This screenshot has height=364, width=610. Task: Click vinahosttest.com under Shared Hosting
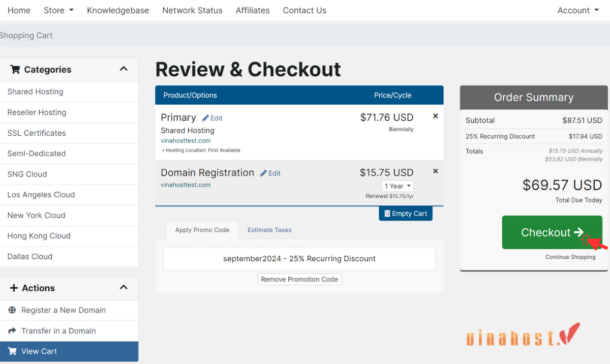coord(186,141)
